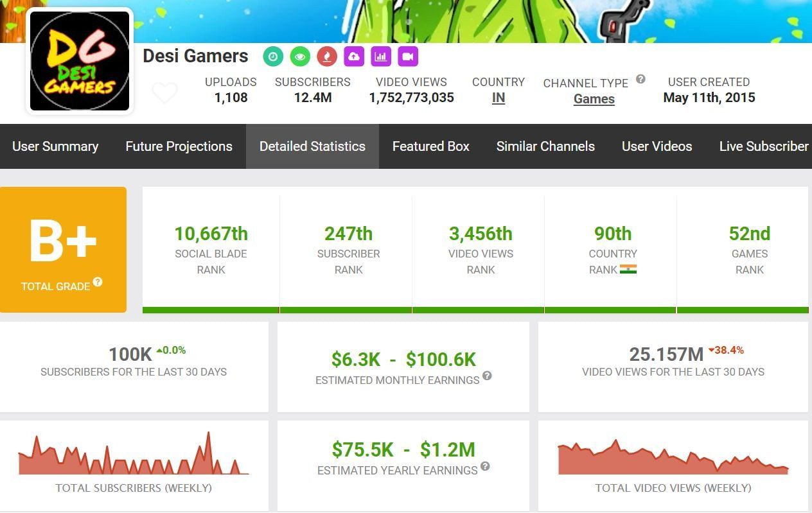812x513 pixels.
Task: Click the purple video camera badge icon
Action: tap(407, 57)
